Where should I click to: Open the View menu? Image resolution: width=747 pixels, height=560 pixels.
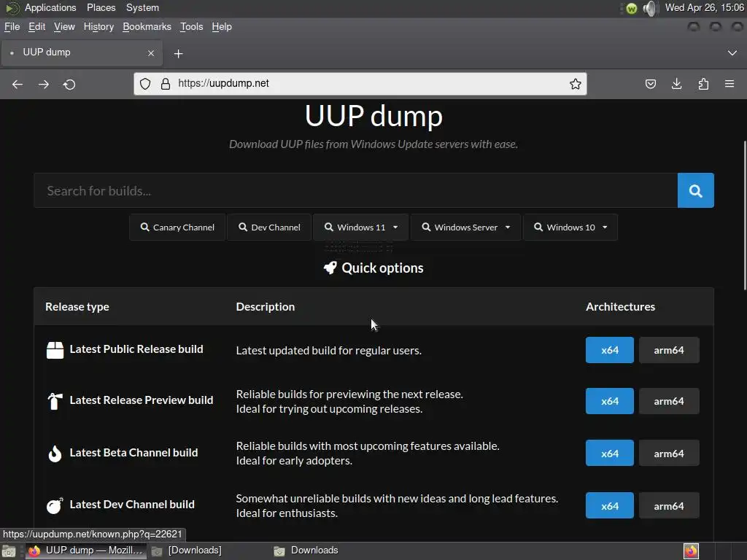(64, 27)
